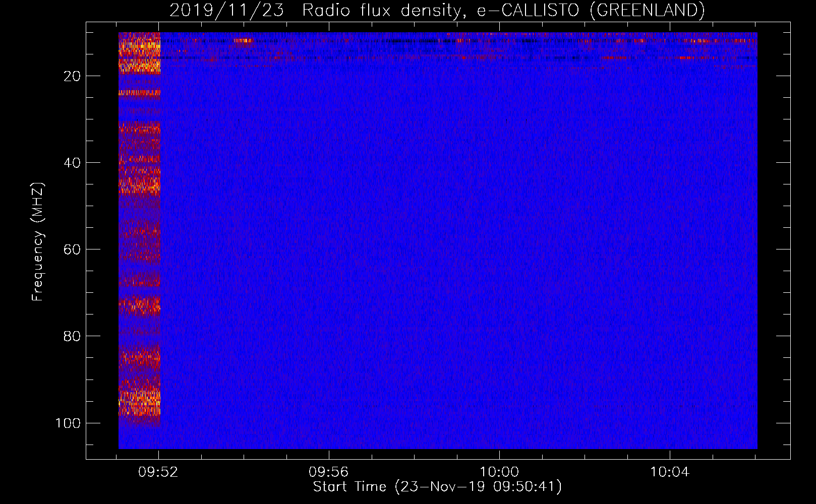Viewport: 816px width, 504px height.
Task: Click the 10:04 time tick label
Action: coord(670,472)
